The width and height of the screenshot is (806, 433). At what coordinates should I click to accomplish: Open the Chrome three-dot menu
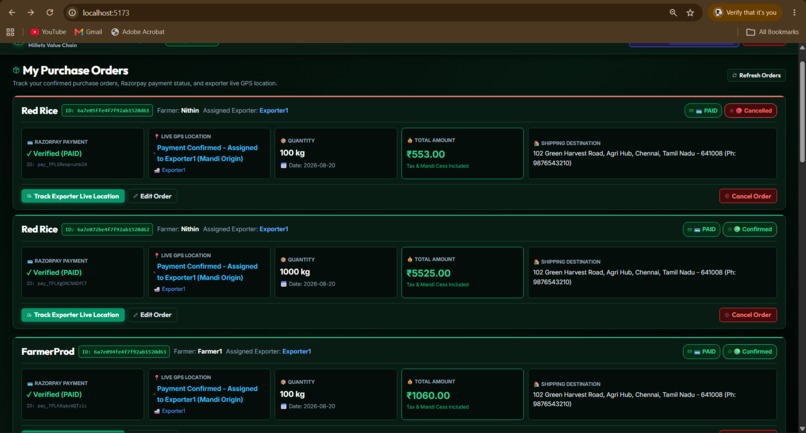[794, 12]
